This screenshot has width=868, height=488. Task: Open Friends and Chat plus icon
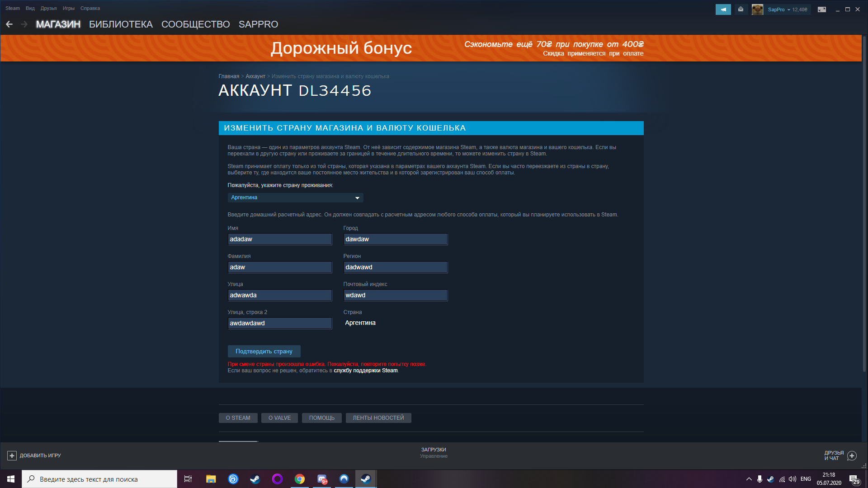(852, 455)
